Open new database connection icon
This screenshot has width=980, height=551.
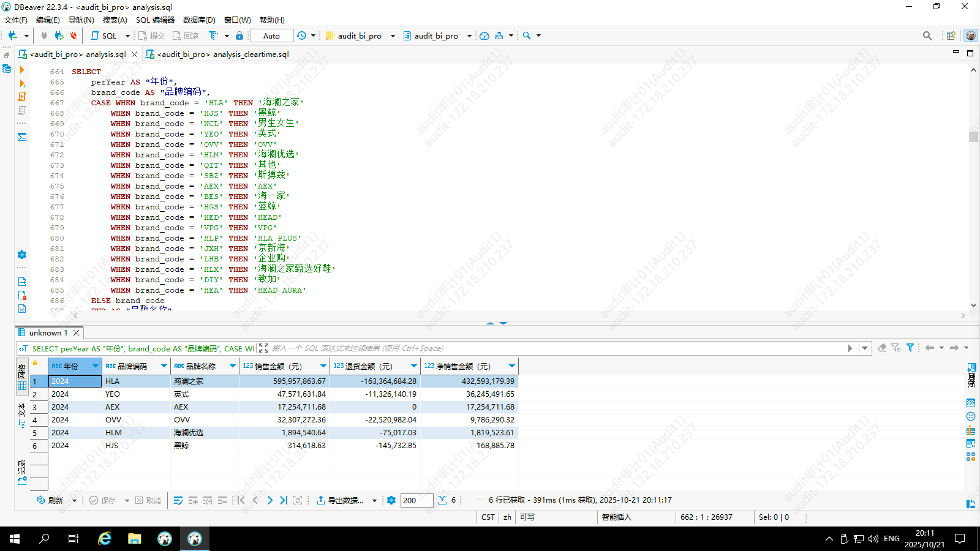click(12, 36)
